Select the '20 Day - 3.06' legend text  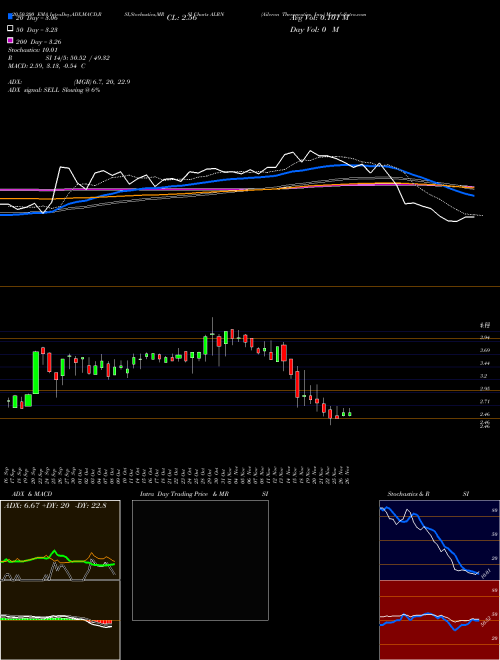pyautogui.click(x=36, y=18)
